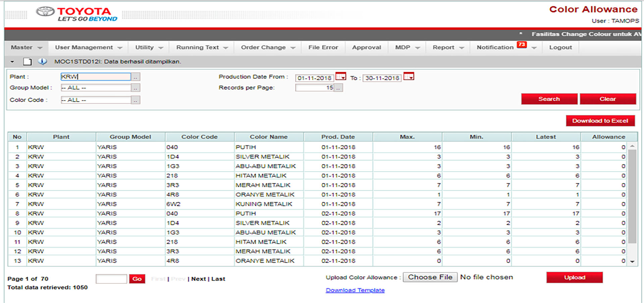
Task: Click the Download Template link
Action: click(x=355, y=290)
